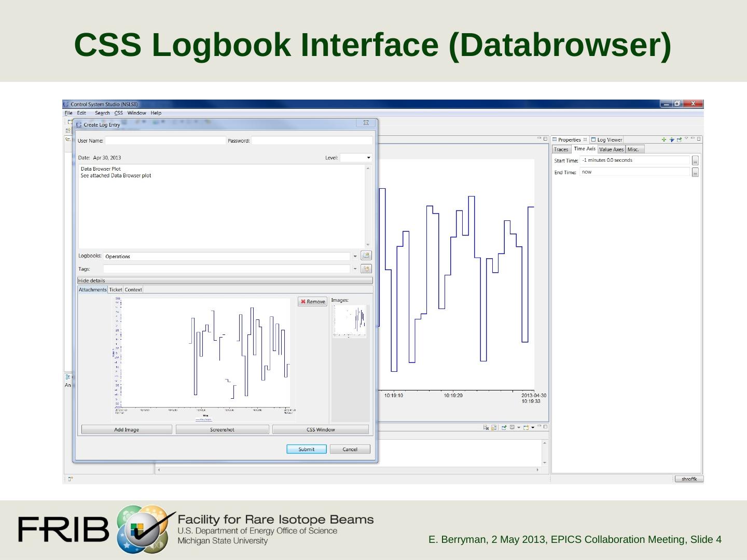Click the clear console icon in bottom panel
This screenshot has height=560, width=747.
pos(486,427)
